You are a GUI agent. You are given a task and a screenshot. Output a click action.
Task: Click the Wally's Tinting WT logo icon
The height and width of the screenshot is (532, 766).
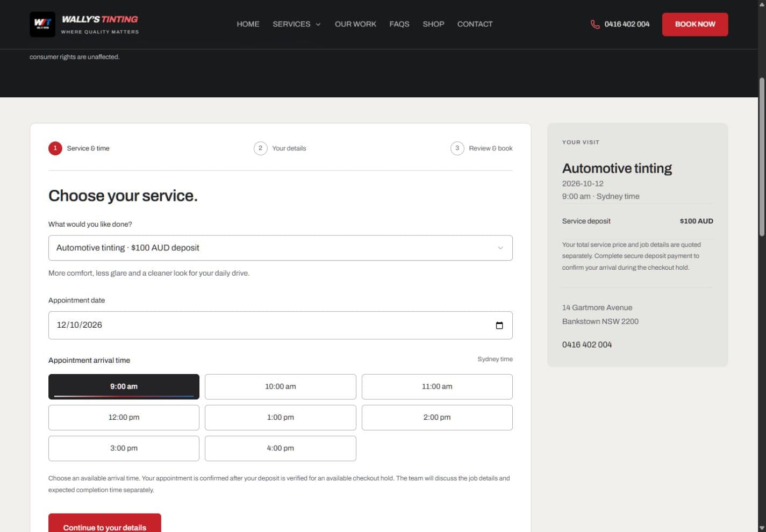click(42, 24)
